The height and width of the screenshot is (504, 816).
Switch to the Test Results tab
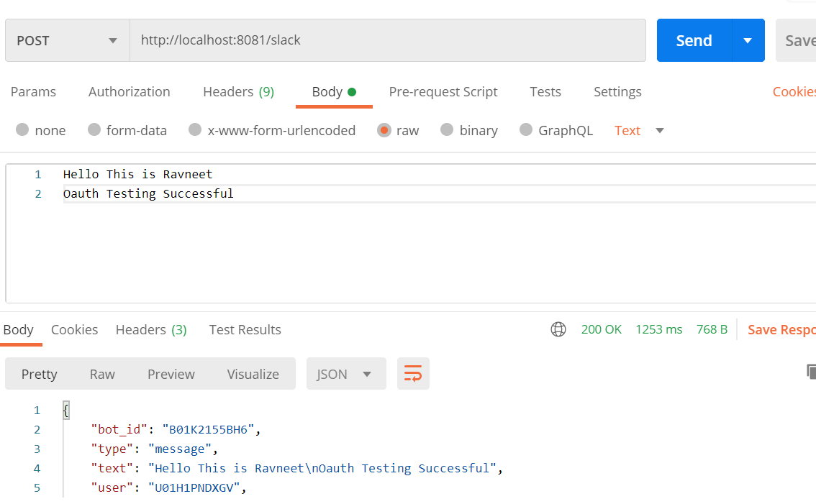pos(245,329)
